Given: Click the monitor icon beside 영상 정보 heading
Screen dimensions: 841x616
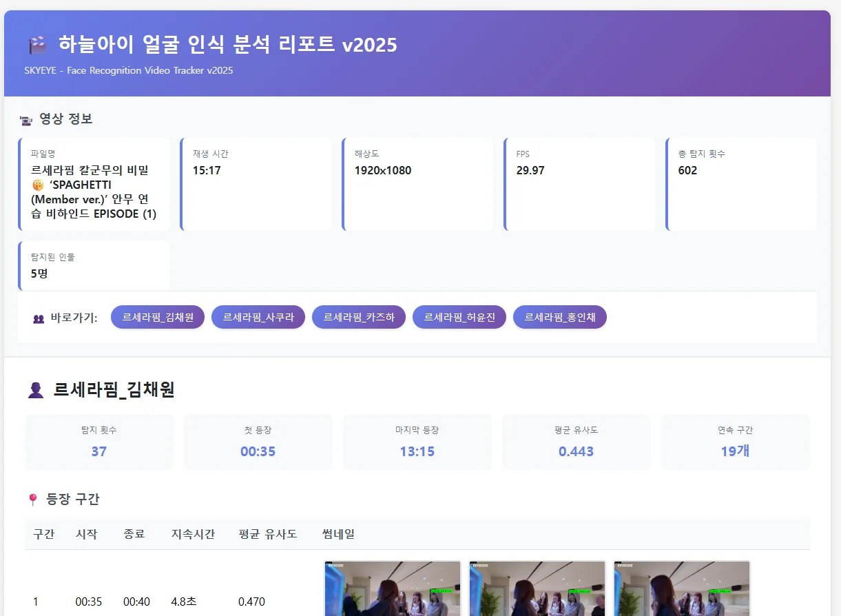Looking at the screenshot, I should click(27, 119).
